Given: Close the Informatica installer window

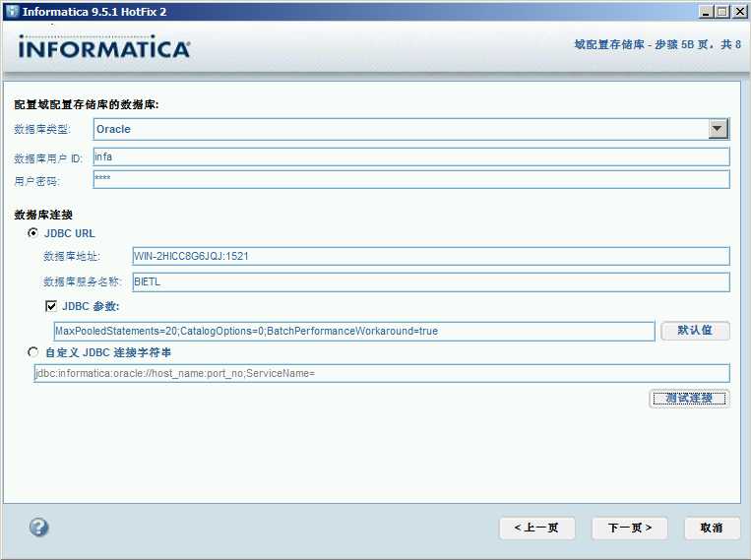Looking at the screenshot, I should click(739, 12).
